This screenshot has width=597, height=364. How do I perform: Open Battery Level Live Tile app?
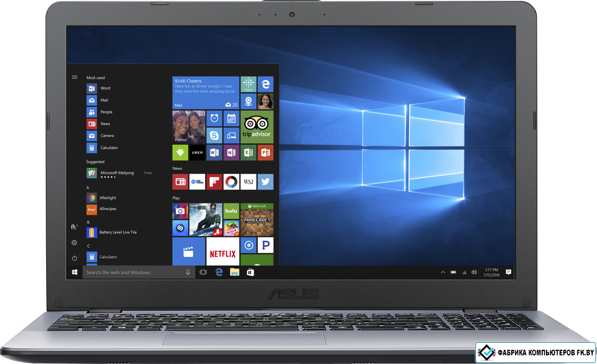[x=112, y=232]
